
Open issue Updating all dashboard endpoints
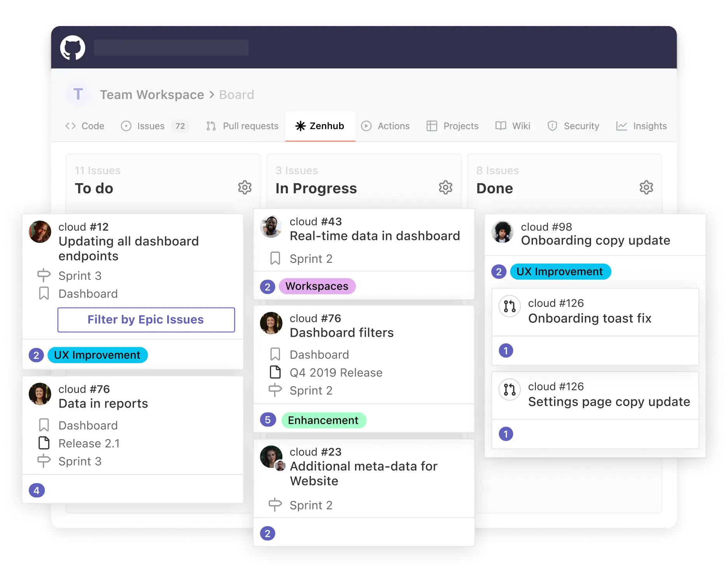click(x=129, y=248)
